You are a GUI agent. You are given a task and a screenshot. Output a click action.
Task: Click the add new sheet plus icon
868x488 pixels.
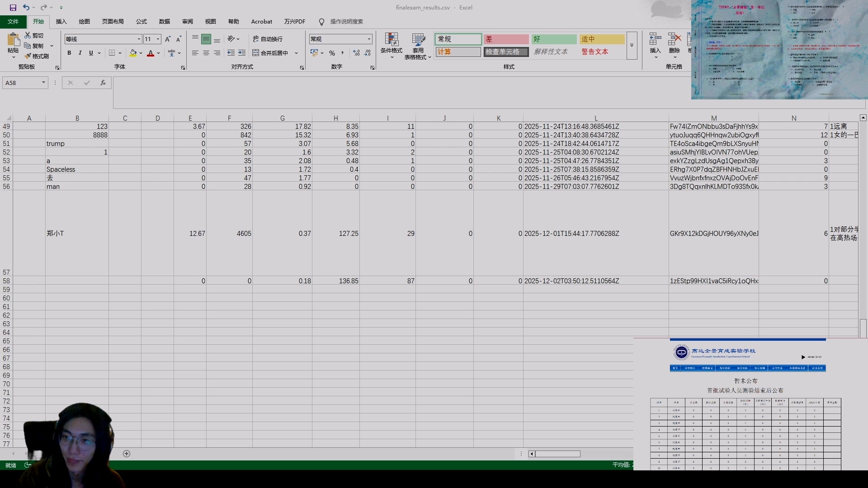tap(127, 453)
